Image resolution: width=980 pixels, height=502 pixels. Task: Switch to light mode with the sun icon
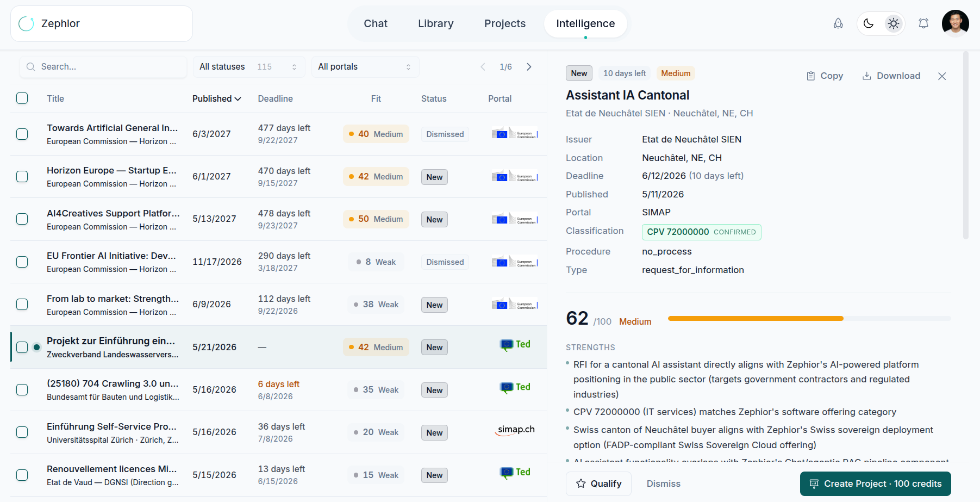tap(894, 23)
